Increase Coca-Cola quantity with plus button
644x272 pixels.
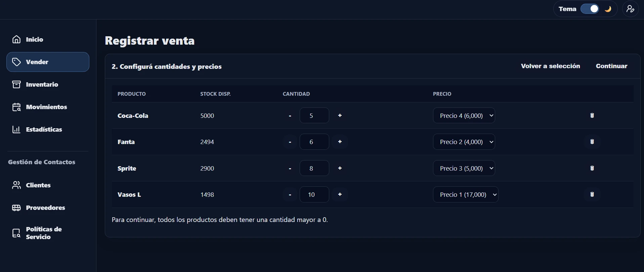[340, 116]
